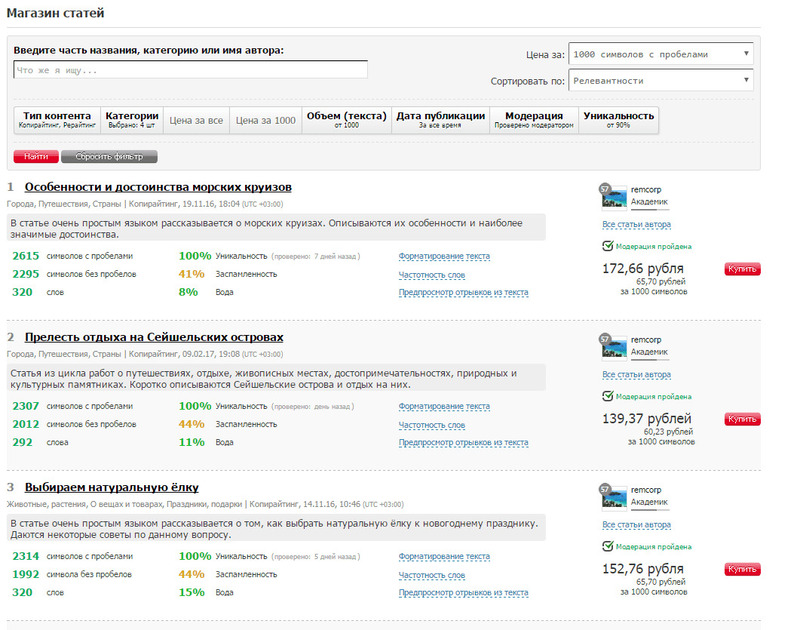Image resolution: width=800 pixels, height=630 pixels.
Task: Click green moderation check icon for third article
Action: point(607,546)
